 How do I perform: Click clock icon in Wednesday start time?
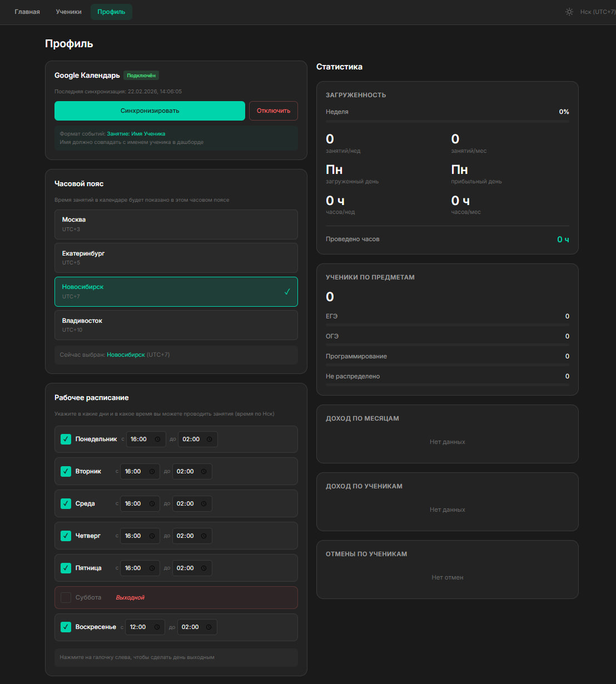tap(152, 504)
